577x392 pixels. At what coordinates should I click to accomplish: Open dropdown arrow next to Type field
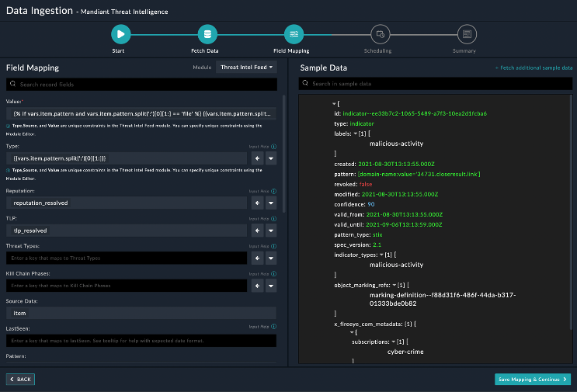[x=270, y=158]
